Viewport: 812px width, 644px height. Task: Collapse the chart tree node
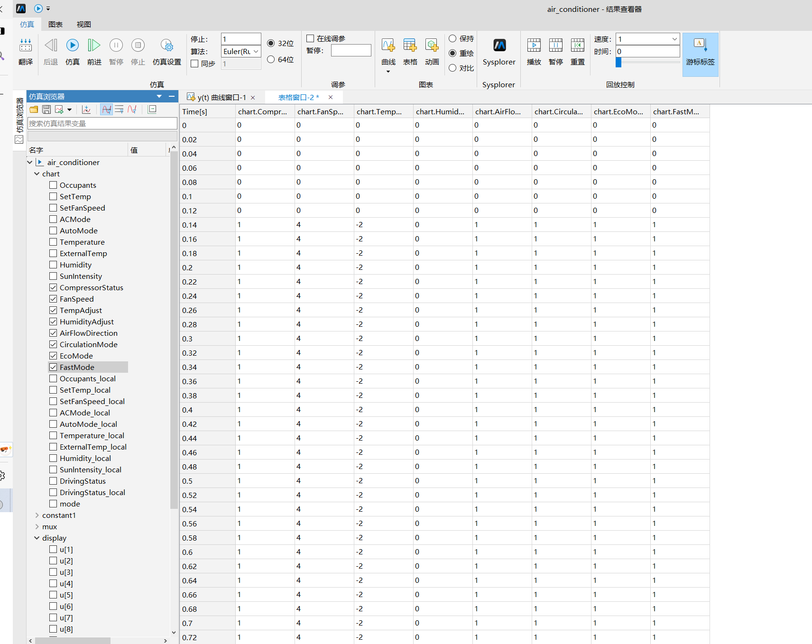(x=37, y=174)
